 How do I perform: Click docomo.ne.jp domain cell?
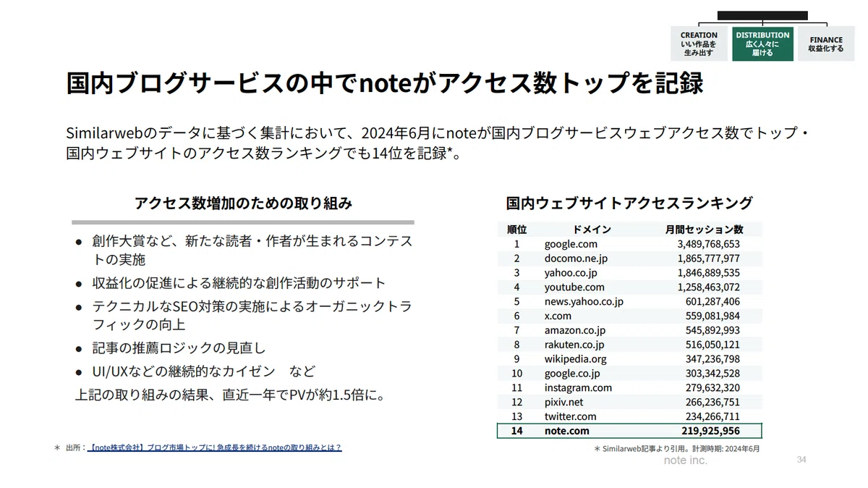[576, 258]
